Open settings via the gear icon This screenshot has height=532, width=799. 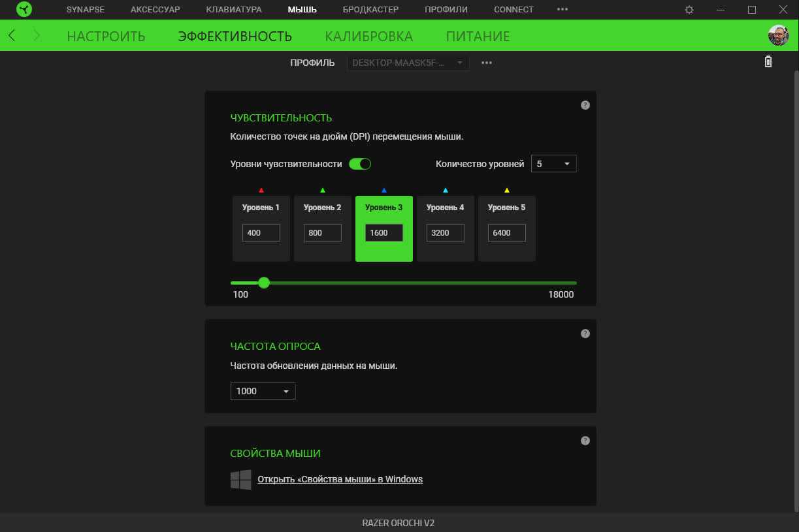pos(689,10)
